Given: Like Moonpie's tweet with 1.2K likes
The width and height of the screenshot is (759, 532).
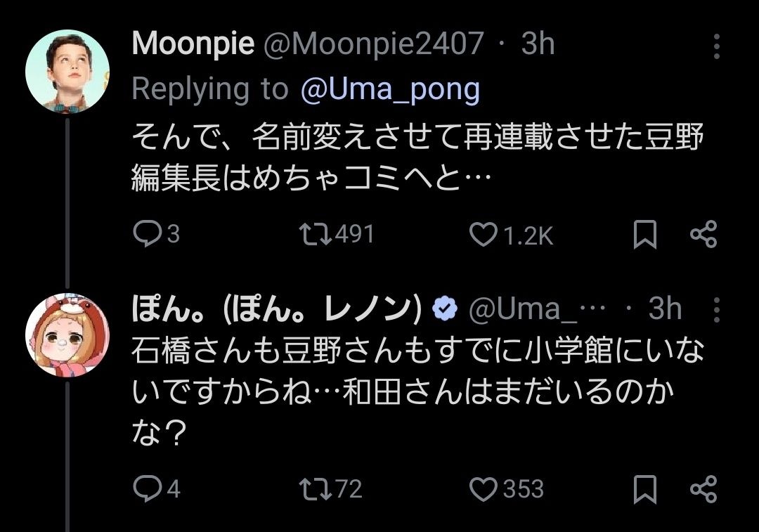Looking at the screenshot, I should (x=483, y=235).
